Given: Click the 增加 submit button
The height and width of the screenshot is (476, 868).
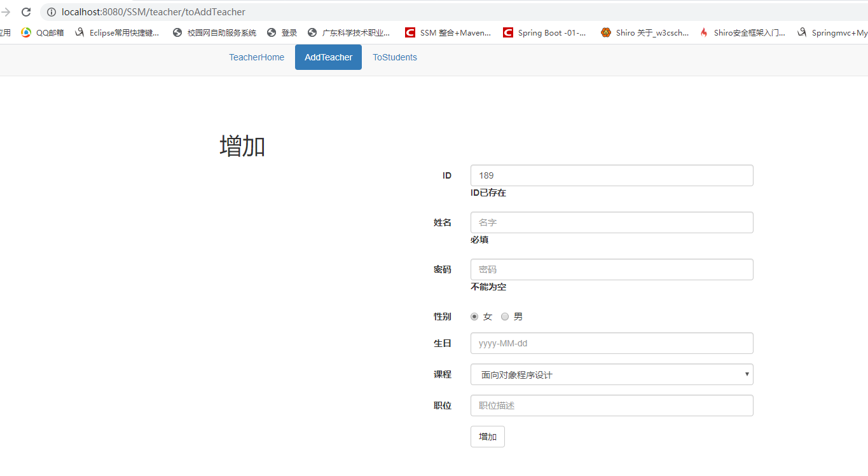Looking at the screenshot, I should coord(487,437).
